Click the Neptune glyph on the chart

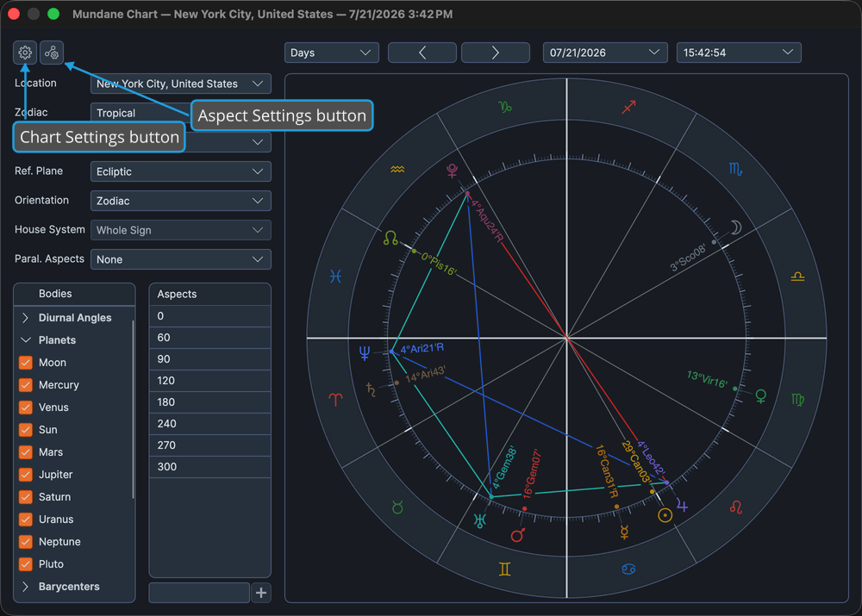click(x=364, y=352)
